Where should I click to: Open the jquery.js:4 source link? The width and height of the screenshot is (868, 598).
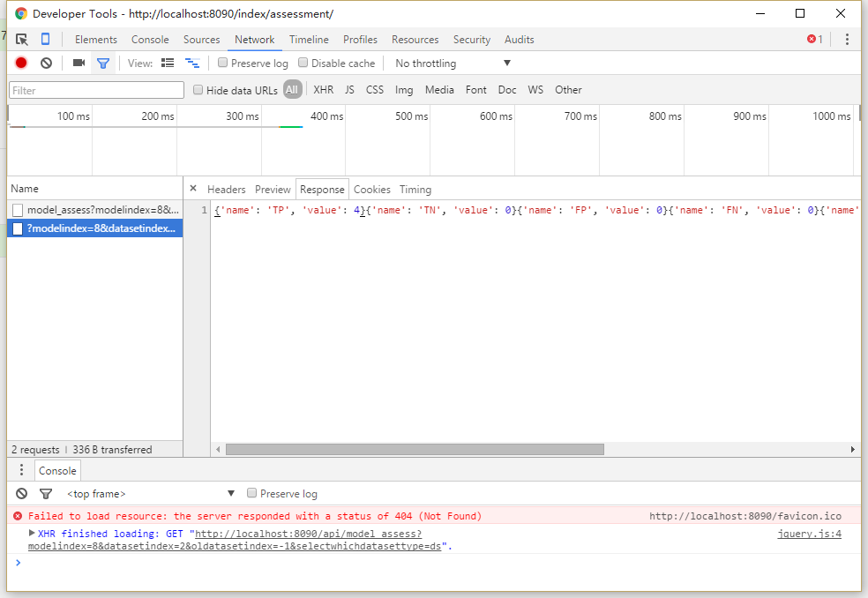pos(809,534)
